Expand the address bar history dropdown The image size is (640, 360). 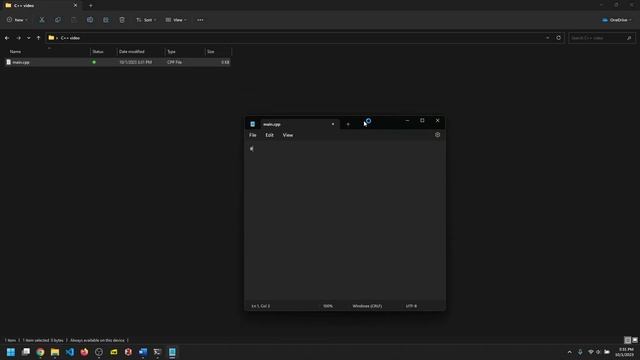(x=547, y=38)
